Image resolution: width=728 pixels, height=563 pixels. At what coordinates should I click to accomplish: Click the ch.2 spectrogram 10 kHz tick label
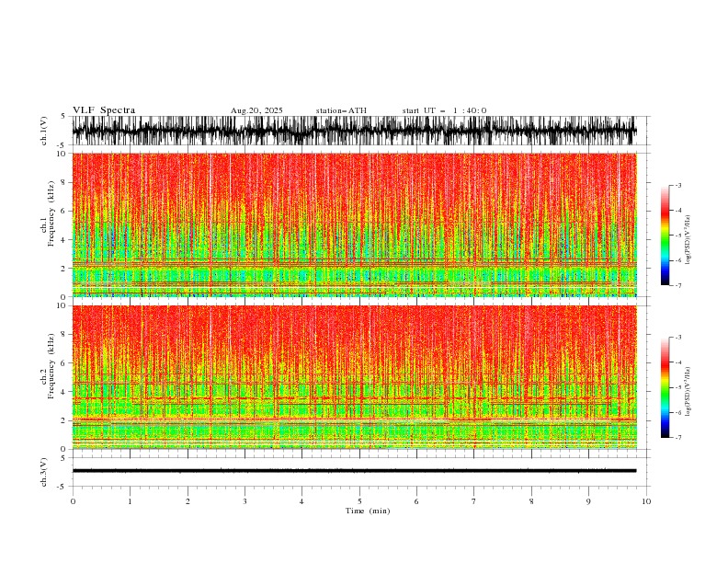click(x=63, y=305)
